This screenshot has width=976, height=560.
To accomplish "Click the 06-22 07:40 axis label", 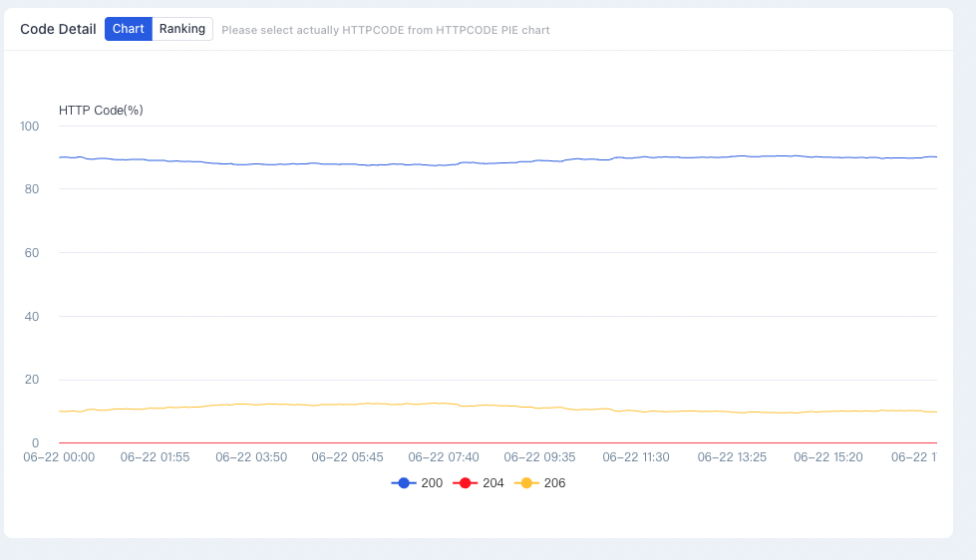I will pos(444,457).
